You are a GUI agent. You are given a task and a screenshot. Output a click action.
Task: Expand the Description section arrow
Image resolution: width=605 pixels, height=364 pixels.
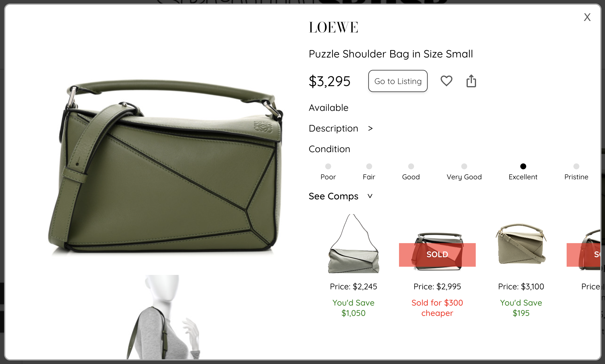click(x=370, y=128)
